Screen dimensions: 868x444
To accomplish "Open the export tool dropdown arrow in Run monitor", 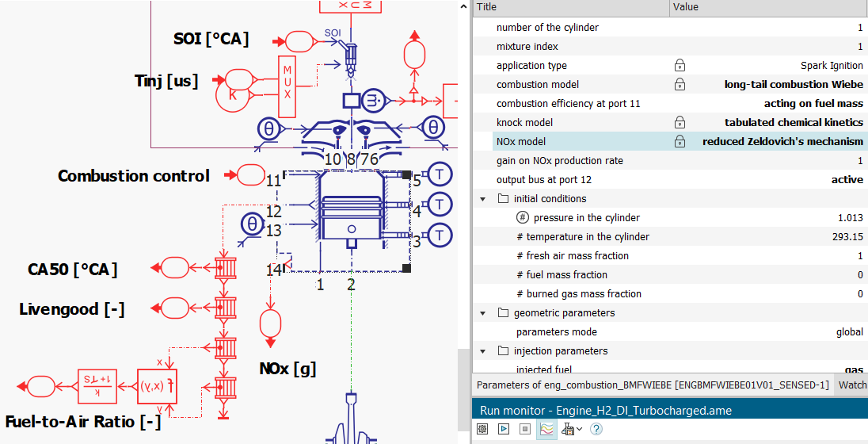I will [579, 429].
